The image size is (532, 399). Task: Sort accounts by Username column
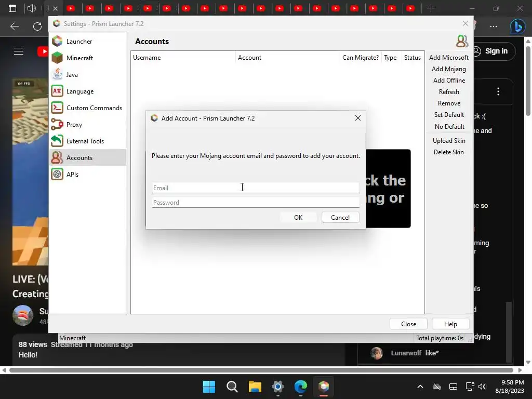[x=183, y=58]
